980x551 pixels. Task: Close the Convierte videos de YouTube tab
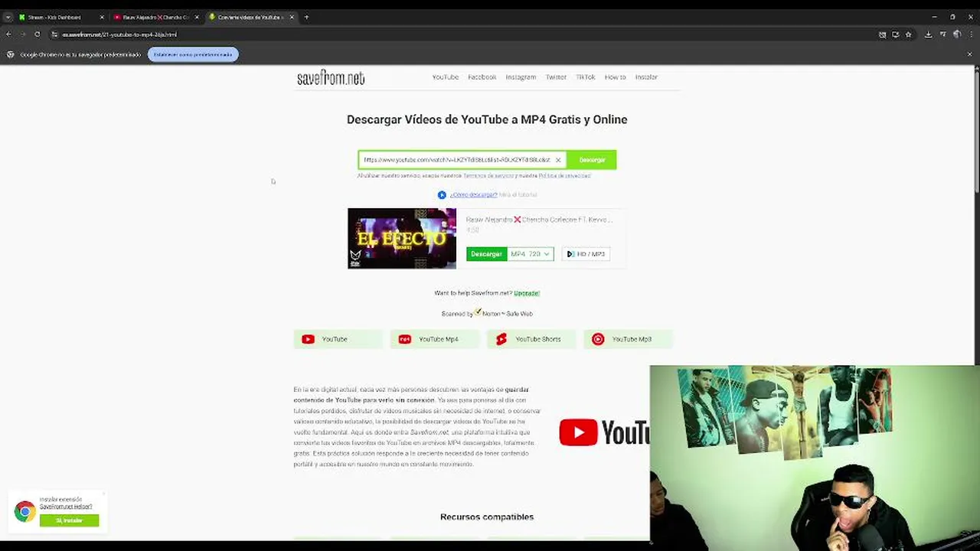coord(291,17)
